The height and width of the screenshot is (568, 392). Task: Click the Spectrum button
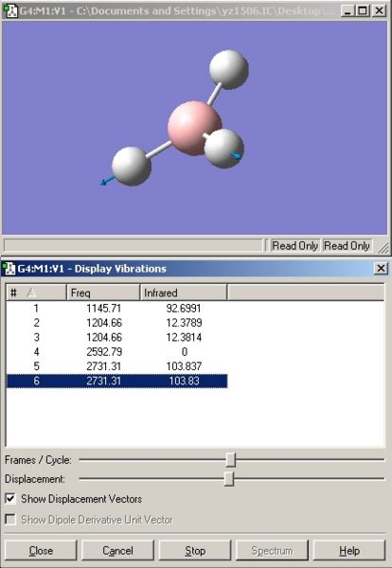click(x=272, y=551)
